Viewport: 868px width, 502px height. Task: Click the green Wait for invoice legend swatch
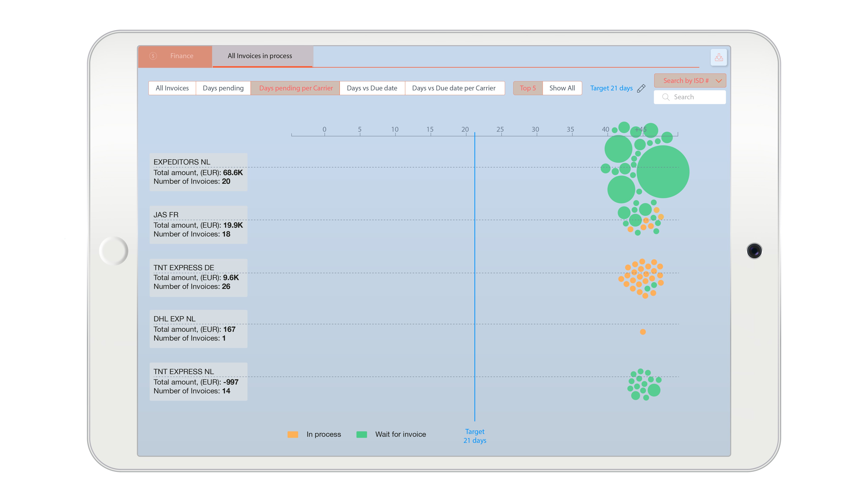(x=361, y=434)
